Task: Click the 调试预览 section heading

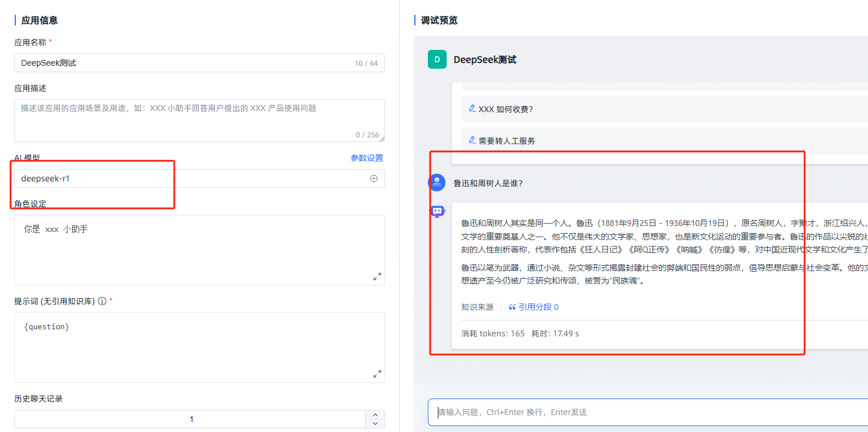Action: [439, 21]
